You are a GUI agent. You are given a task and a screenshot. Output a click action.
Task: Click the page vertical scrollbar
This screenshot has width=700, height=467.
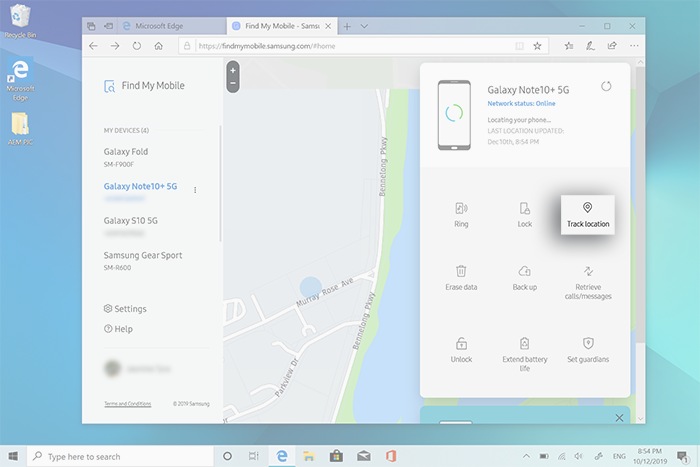point(640,205)
